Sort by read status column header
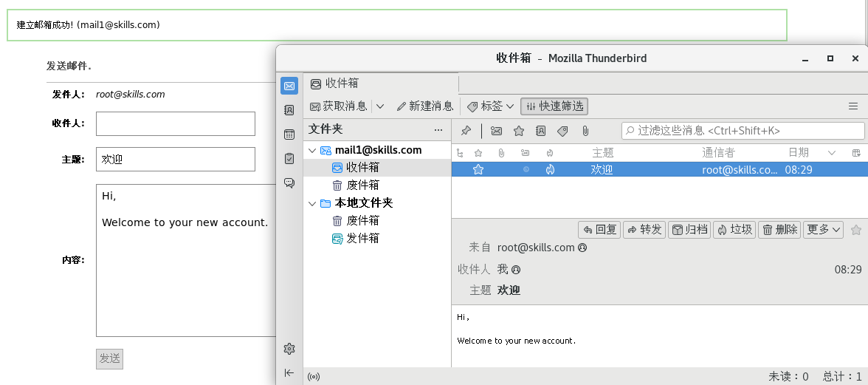 [x=526, y=153]
